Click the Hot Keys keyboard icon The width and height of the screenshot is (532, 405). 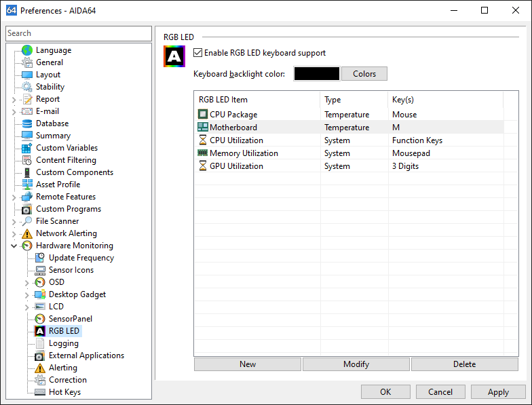click(40, 392)
